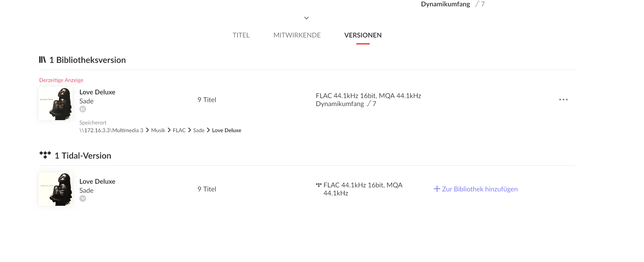Expand the chevron arrow above the tabs
The image size is (644, 262).
[x=306, y=18]
